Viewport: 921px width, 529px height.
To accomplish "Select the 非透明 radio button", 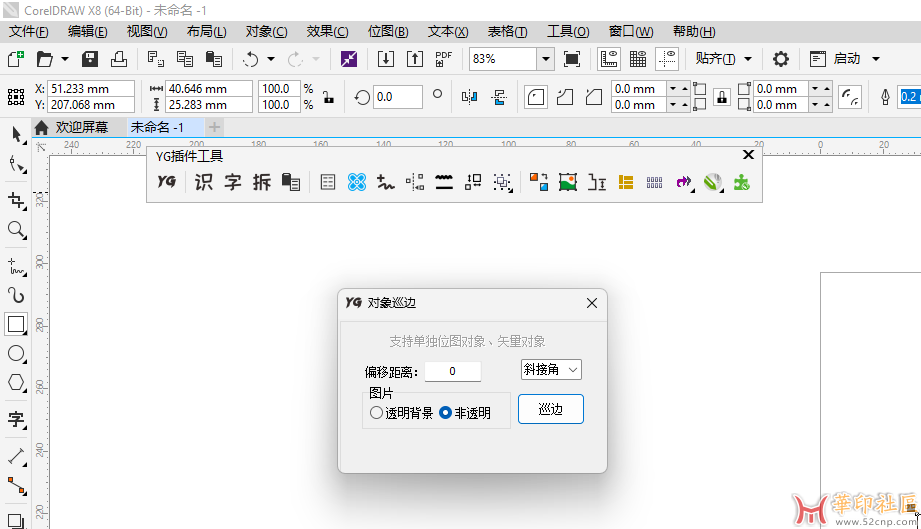I will coord(445,413).
